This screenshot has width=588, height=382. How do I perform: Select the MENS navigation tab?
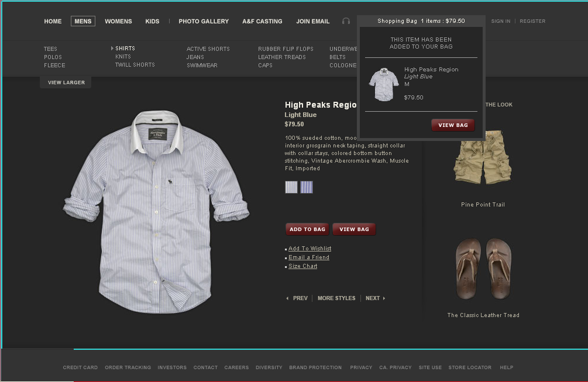coord(83,22)
